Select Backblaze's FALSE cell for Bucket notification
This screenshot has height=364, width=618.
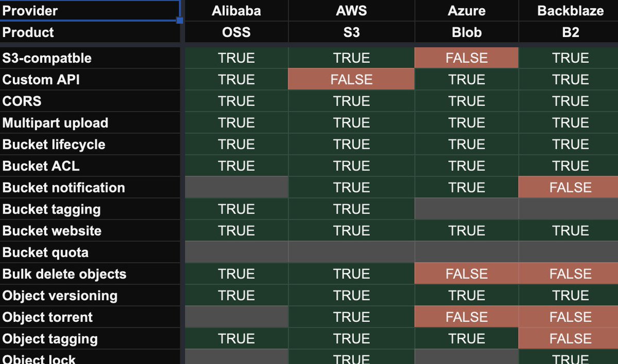[x=569, y=187]
